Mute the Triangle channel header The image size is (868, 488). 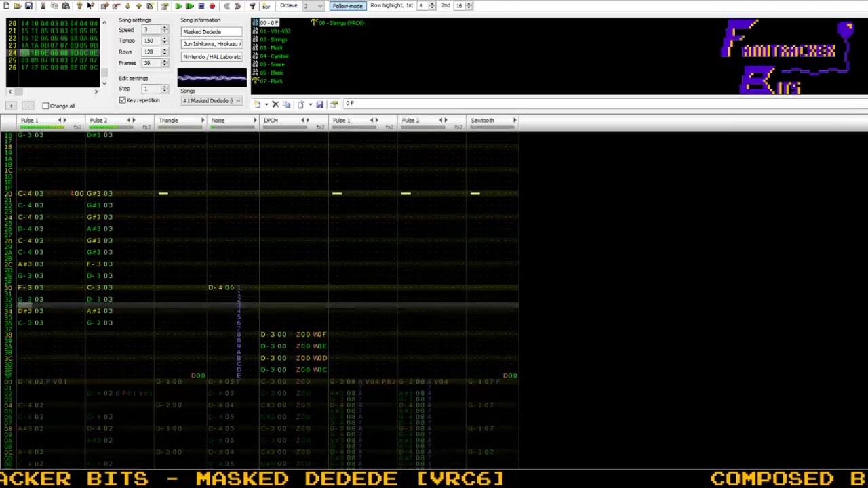coord(168,121)
